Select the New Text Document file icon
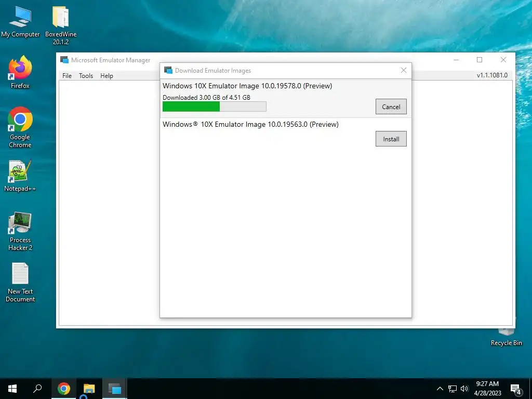Screen dimensions: 532x399 [x=20, y=283]
